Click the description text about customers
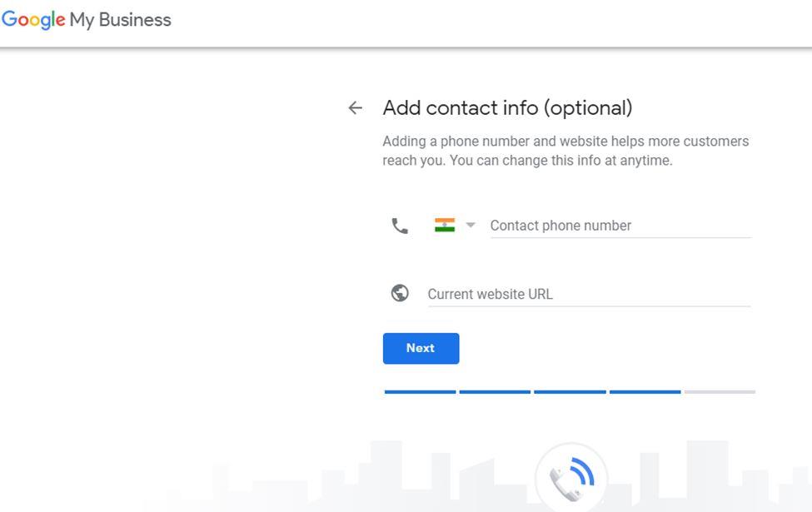This screenshot has height=512, width=812. [565, 151]
